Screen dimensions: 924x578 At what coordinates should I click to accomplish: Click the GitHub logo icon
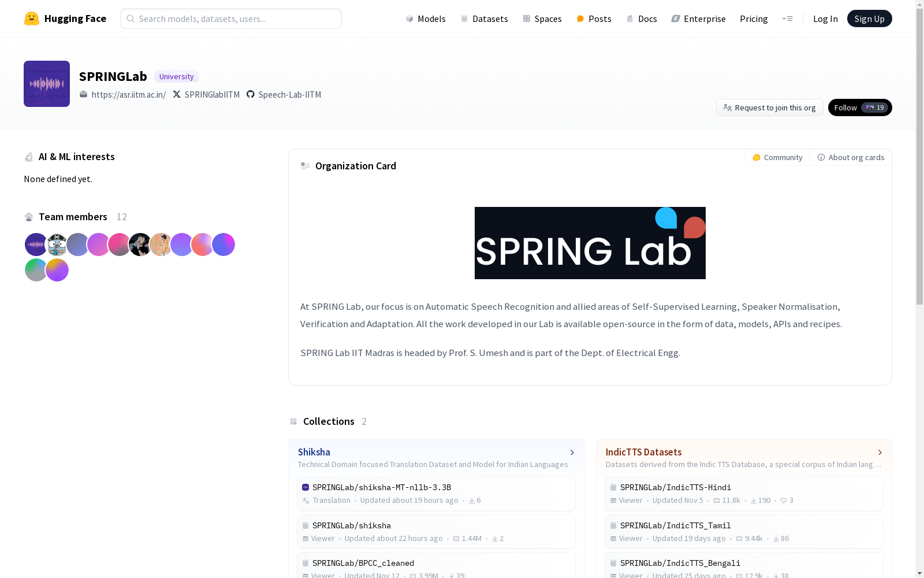[251, 94]
